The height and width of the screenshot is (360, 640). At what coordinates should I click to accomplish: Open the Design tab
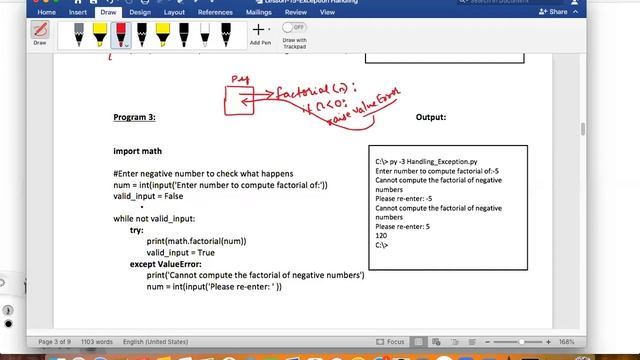pyautogui.click(x=140, y=12)
